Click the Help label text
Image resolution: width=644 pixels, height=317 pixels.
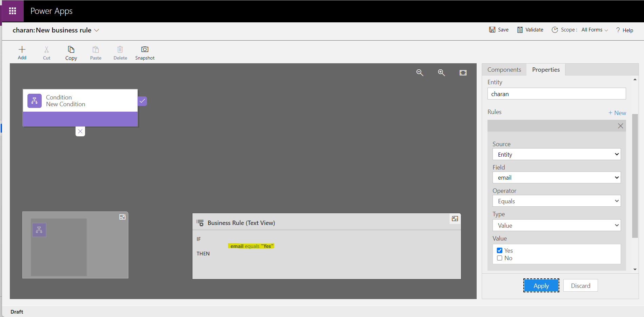click(x=628, y=30)
